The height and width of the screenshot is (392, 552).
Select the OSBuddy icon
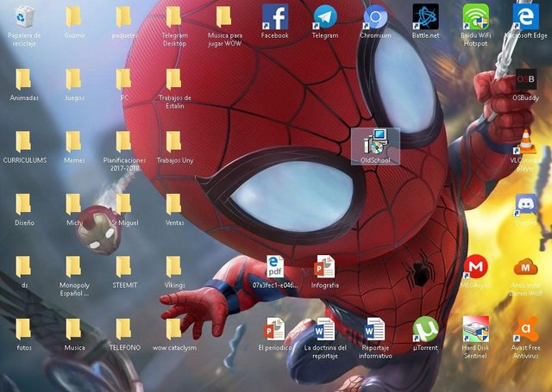[x=525, y=79]
